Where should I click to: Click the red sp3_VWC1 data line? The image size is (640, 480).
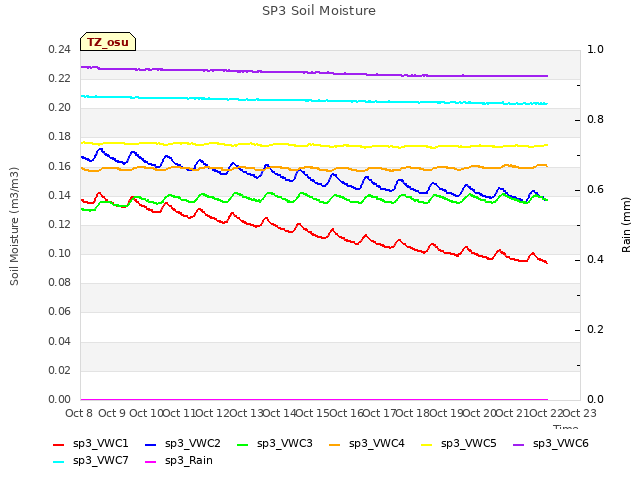(x=314, y=234)
